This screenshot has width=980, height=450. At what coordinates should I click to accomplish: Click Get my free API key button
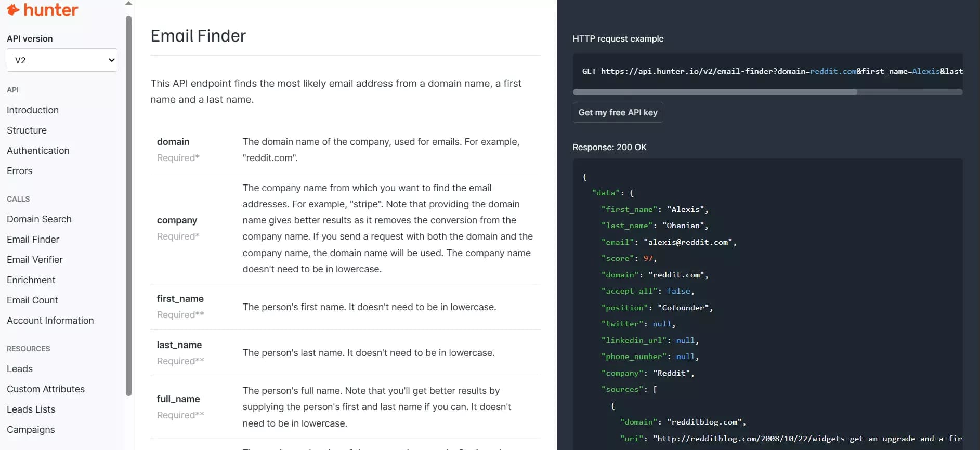pyautogui.click(x=618, y=112)
